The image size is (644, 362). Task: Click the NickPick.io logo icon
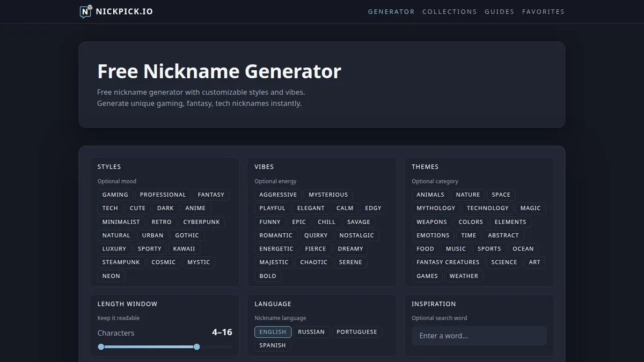86,11
